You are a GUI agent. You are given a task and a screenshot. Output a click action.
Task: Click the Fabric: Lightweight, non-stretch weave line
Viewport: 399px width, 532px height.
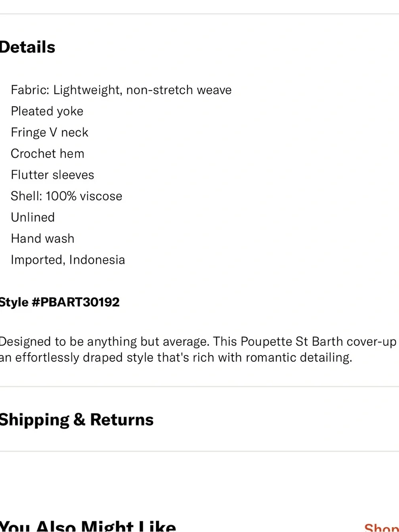point(121,90)
